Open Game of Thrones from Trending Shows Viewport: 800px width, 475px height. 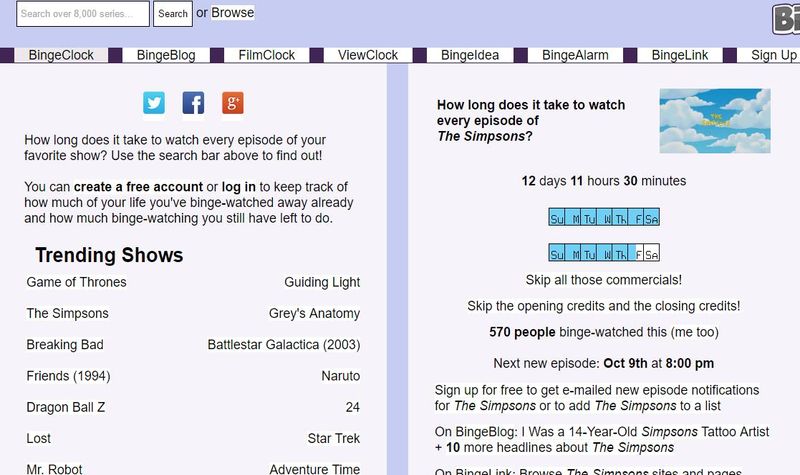tap(77, 282)
